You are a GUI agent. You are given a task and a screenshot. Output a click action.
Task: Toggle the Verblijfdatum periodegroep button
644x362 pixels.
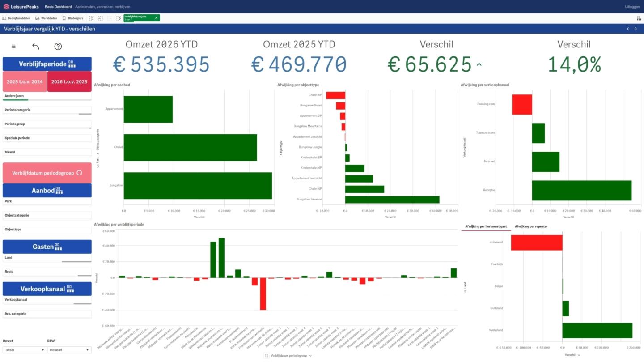click(x=47, y=173)
